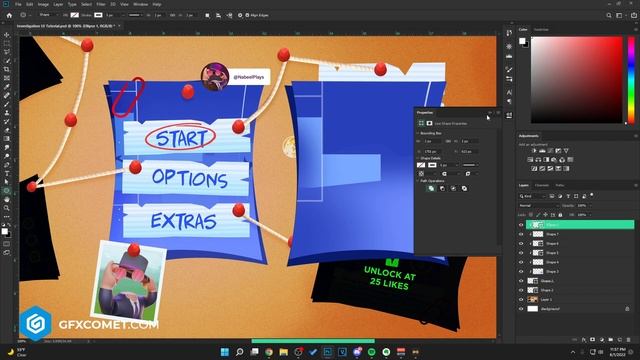Hide the Background layer eye icon
Screen dimensions: 640x360
(x=521, y=309)
